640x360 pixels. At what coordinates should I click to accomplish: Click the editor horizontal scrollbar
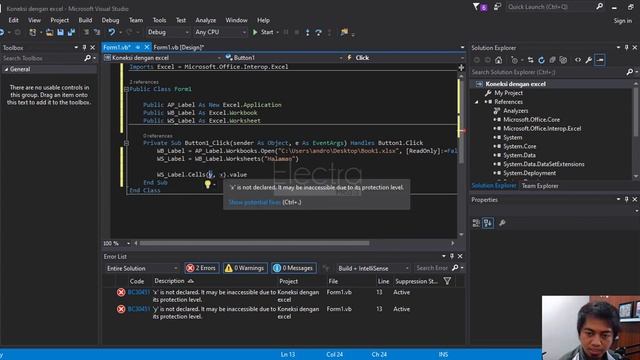[x=254, y=243]
